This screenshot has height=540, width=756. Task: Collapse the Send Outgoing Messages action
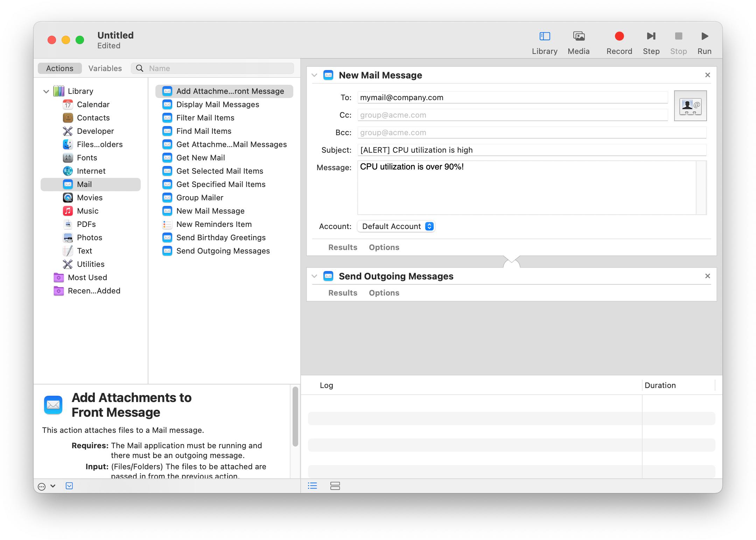(x=314, y=276)
